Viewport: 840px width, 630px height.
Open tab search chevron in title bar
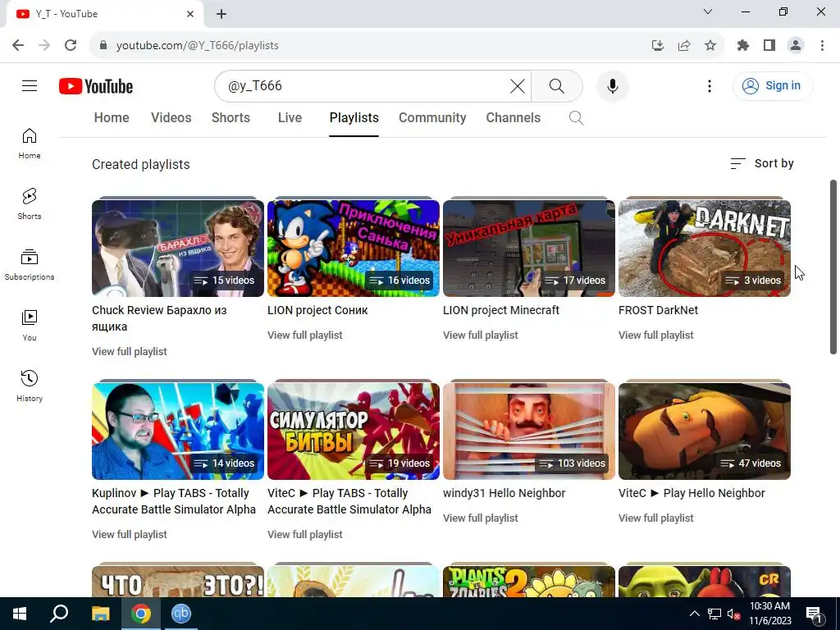pyautogui.click(x=708, y=11)
